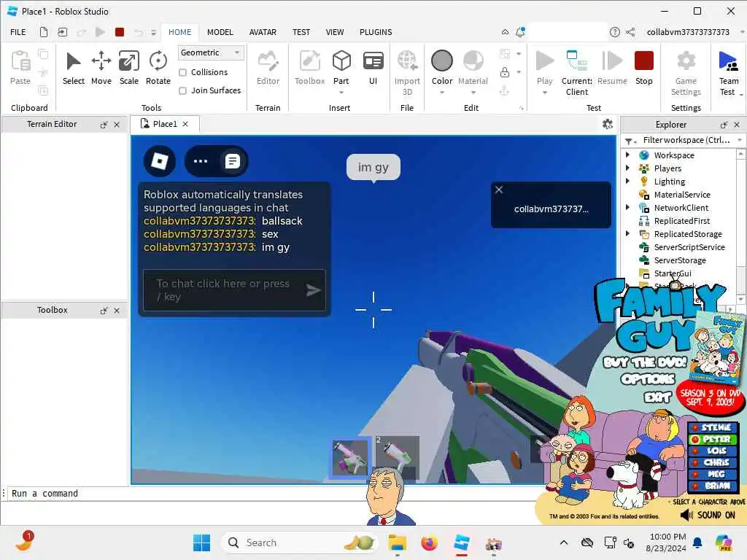Expand the Players node
The height and width of the screenshot is (560, 747).
pyautogui.click(x=627, y=168)
